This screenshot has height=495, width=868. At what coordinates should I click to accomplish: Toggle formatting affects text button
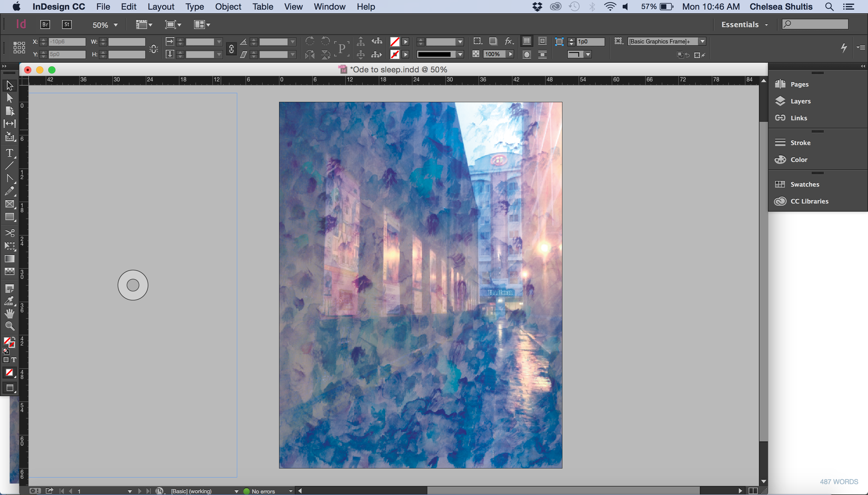pyautogui.click(x=14, y=360)
